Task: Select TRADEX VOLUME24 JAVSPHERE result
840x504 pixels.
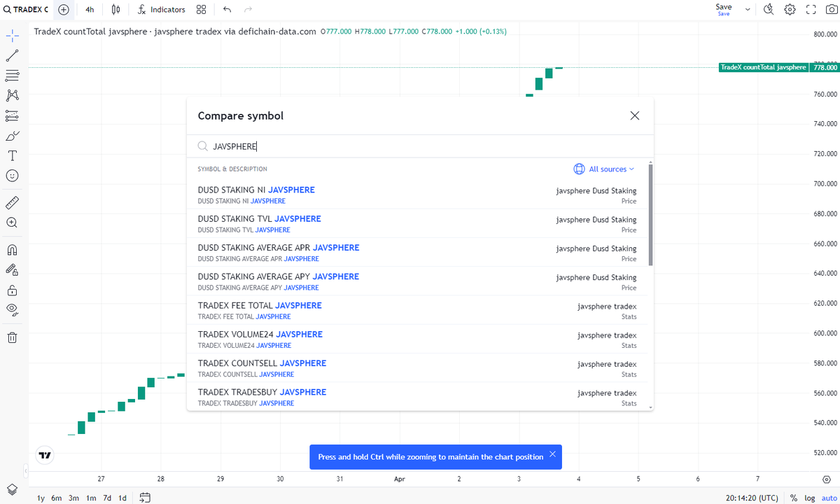Action: (x=417, y=339)
